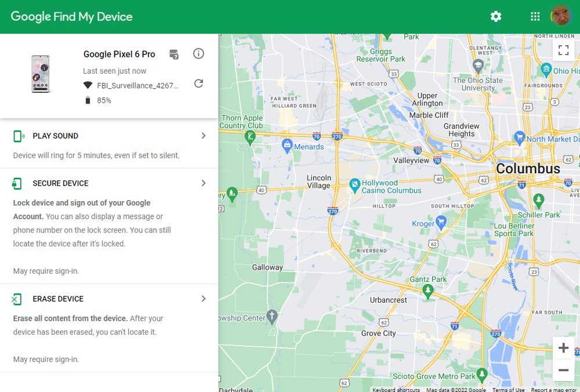Click the battery level icon
Image resolution: width=580 pixels, height=392 pixels.
[x=88, y=100]
